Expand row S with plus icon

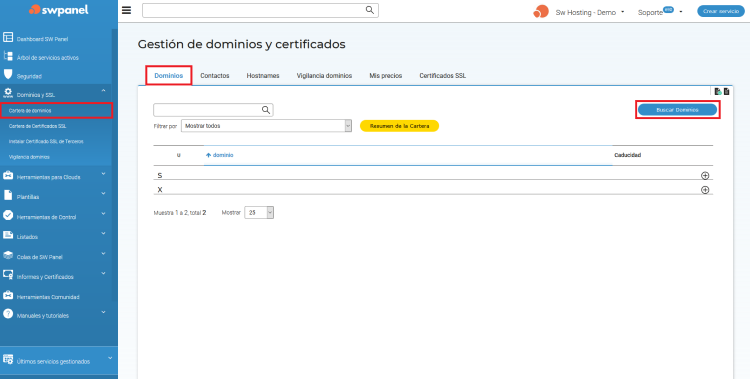[705, 176]
